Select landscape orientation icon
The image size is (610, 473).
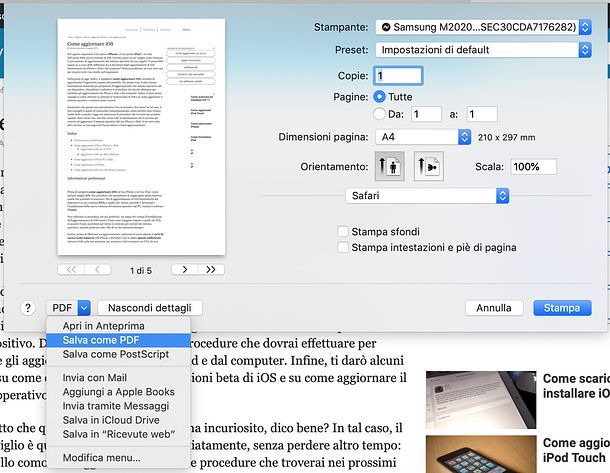pyautogui.click(x=429, y=166)
